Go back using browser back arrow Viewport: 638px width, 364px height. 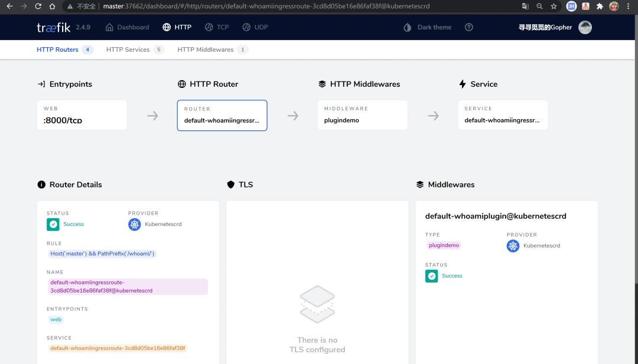coord(10,6)
